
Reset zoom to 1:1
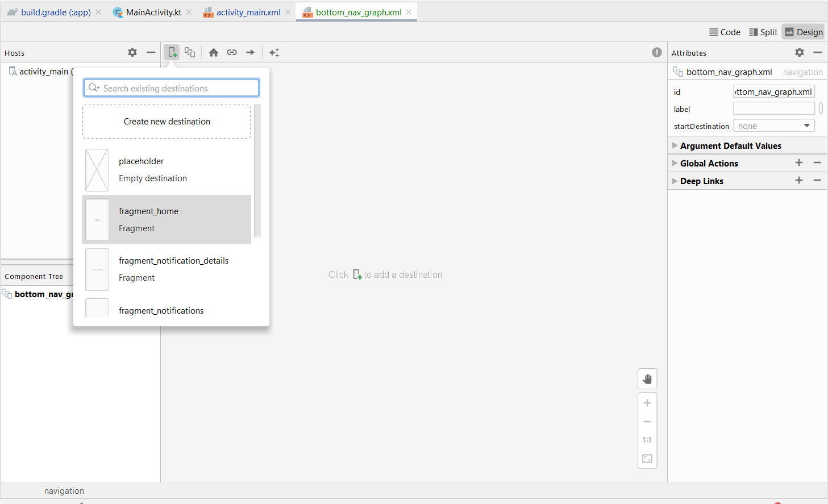(x=647, y=440)
